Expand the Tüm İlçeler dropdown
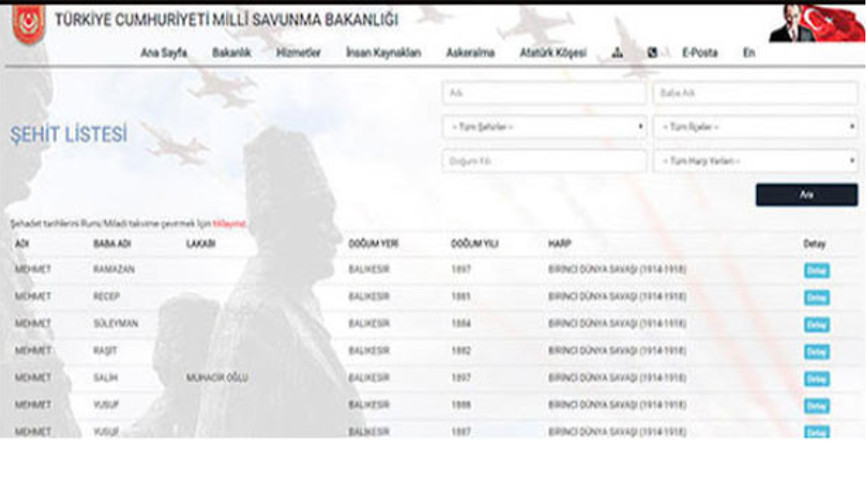Image resolution: width=866 pixels, height=494 pixels. point(754,127)
